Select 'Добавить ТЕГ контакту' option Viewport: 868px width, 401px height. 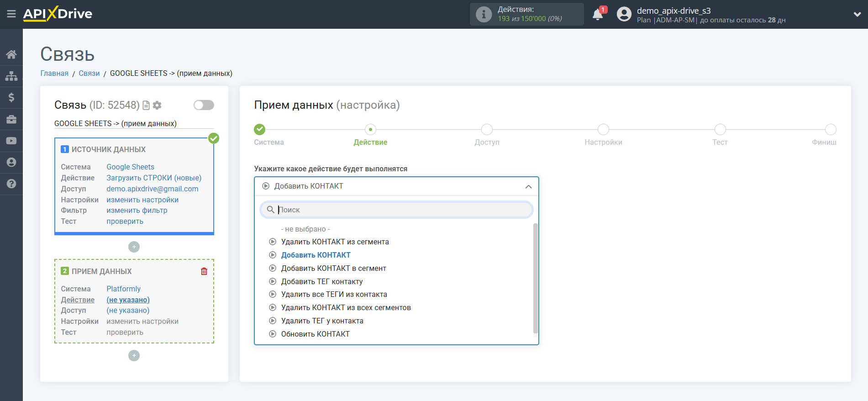pos(322,281)
